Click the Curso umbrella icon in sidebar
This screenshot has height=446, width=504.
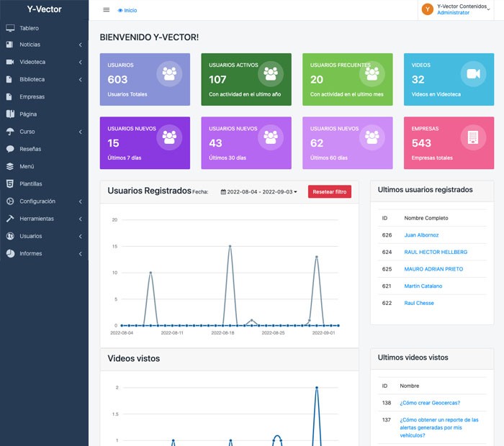tap(10, 132)
